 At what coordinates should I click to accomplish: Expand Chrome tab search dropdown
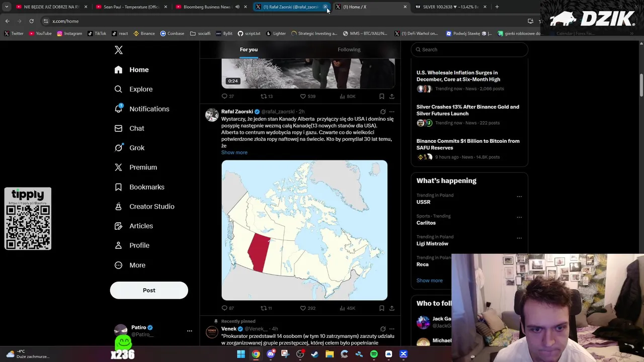pos(7,7)
